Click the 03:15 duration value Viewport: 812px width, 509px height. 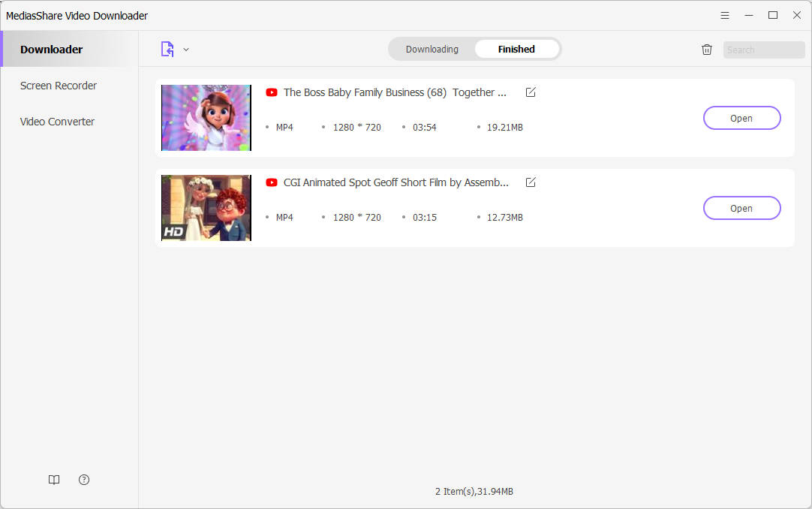coord(425,218)
